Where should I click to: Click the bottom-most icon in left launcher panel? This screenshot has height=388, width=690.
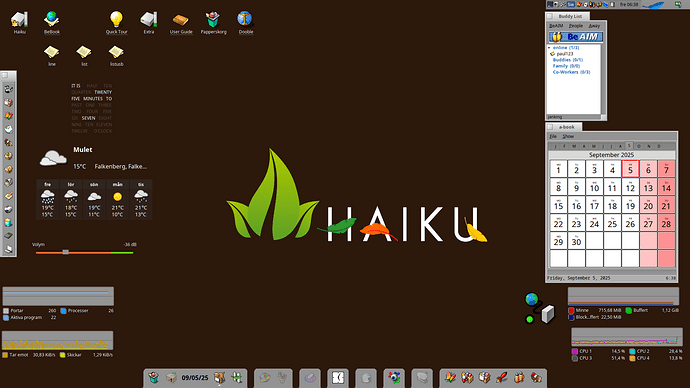point(8,249)
